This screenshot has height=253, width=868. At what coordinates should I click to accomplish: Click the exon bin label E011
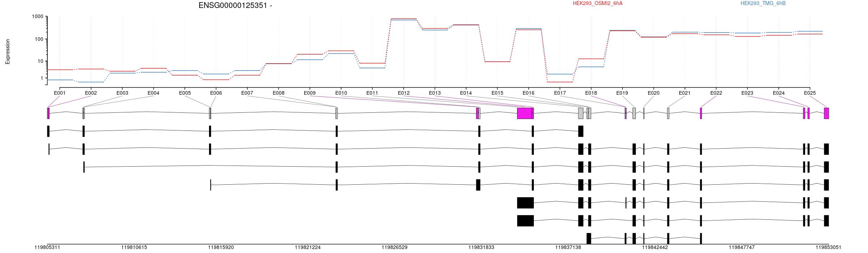tap(372, 93)
